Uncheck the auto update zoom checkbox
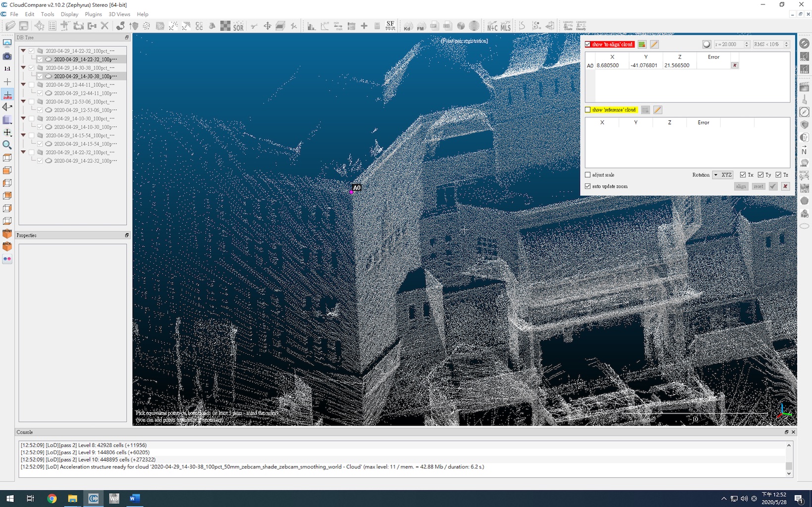 tap(588, 186)
